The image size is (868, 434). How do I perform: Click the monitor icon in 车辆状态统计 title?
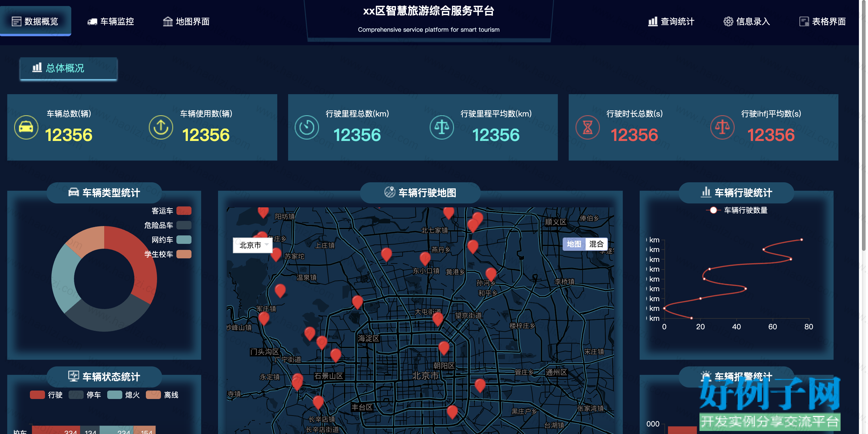73,376
